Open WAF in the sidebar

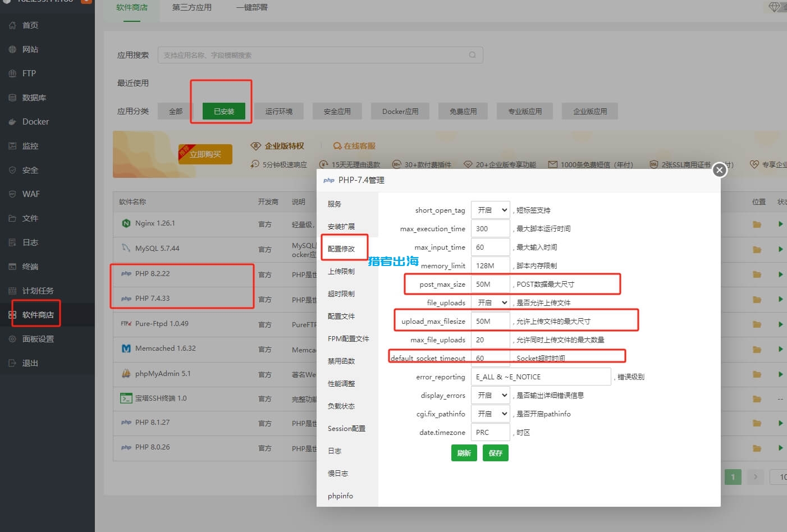click(31, 194)
